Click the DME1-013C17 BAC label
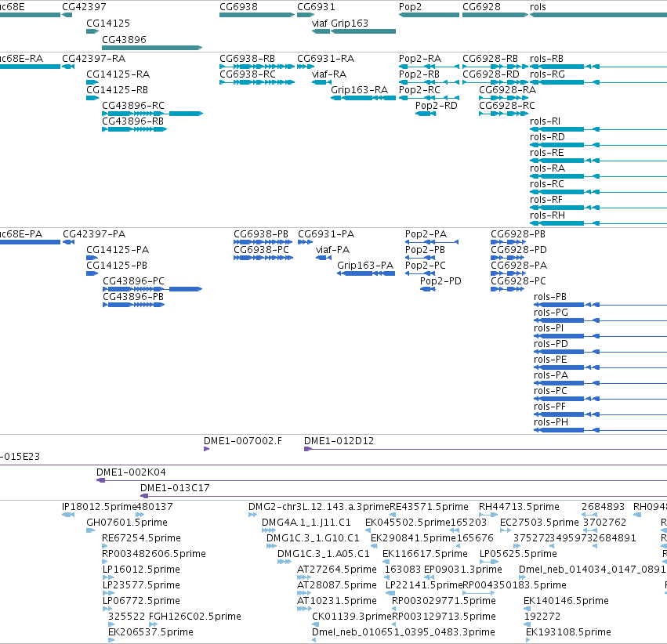Viewport: 667px width, 644px height. 175,488
